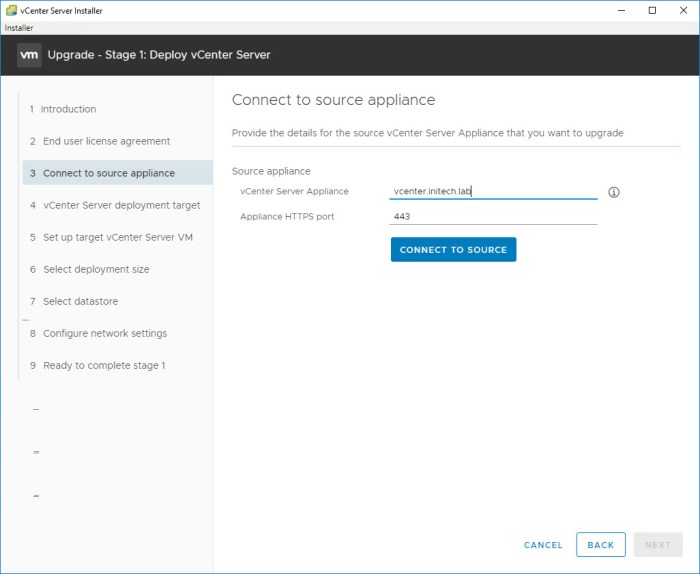
Task: Select step 1 Introduction
Action: (68, 109)
